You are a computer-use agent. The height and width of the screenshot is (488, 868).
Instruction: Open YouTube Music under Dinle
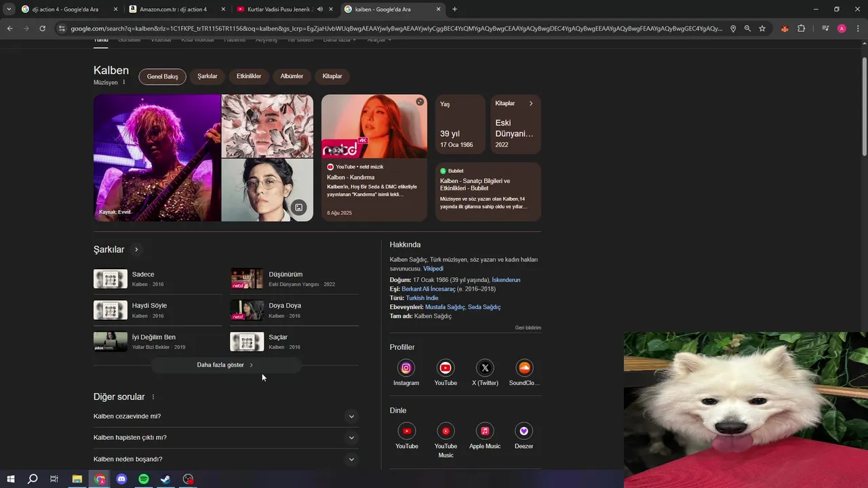[x=446, y=431]
